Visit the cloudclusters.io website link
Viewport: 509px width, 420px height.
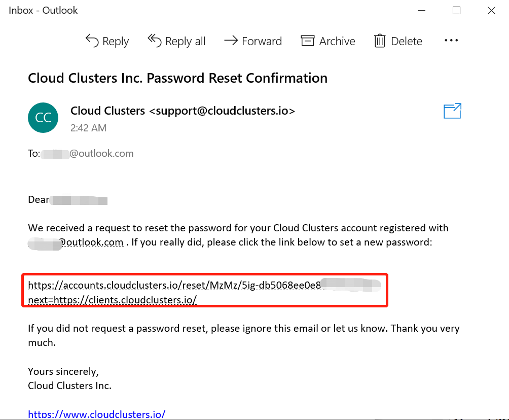(x=96, y=414)
